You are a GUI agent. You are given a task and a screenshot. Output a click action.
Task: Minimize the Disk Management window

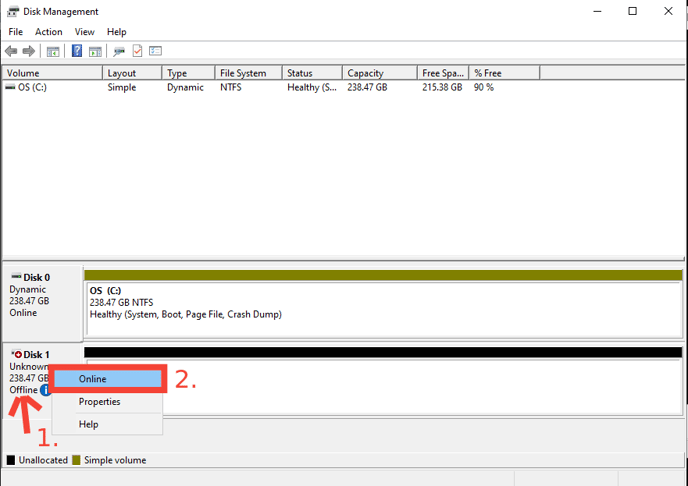[597, 11]
